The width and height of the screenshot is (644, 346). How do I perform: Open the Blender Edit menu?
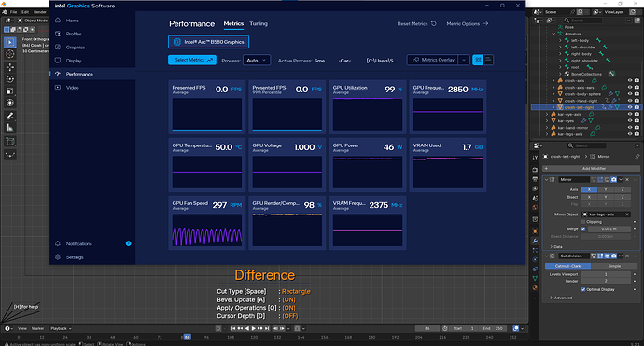tap(25, 12)
